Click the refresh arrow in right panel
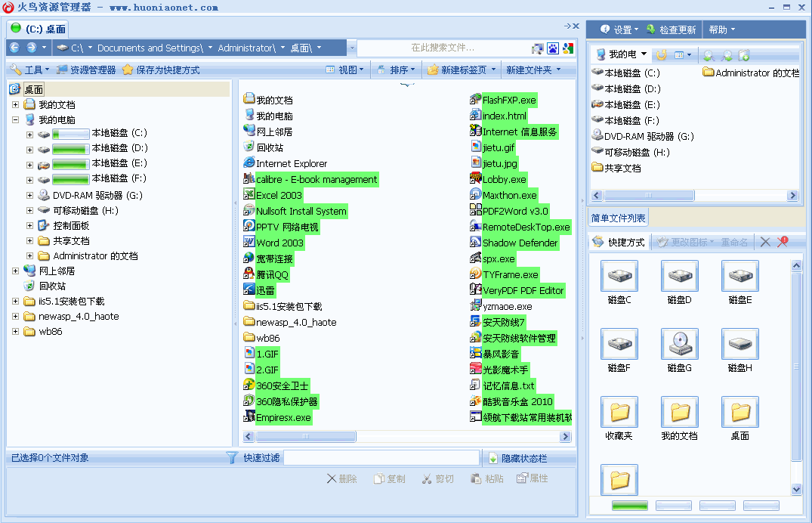812x523 pixels. tap(660, 55)
